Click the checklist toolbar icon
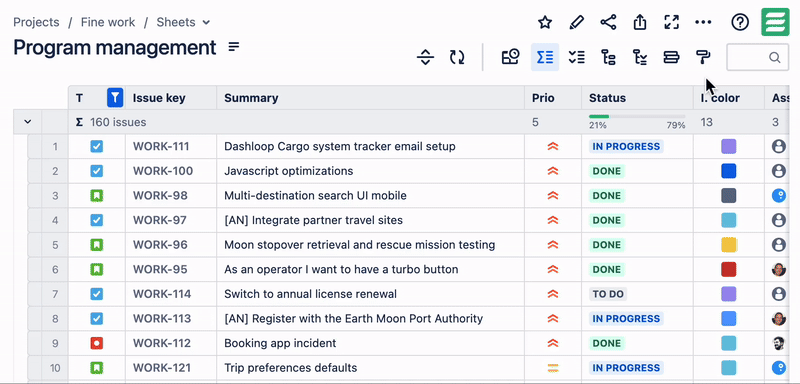 577,57
